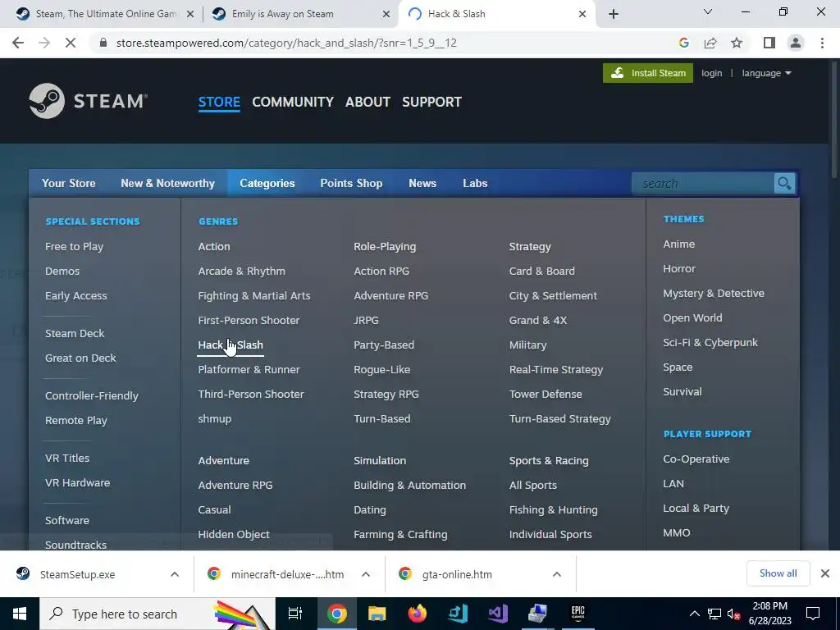The image size is (840, 630).
Task: Click the store search magnifier button
Action: pos(784,183)
